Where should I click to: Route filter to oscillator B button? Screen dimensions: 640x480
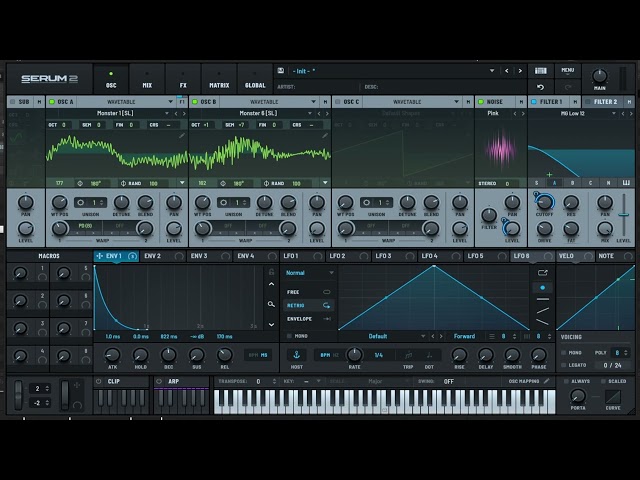click(x=572, y=183)
